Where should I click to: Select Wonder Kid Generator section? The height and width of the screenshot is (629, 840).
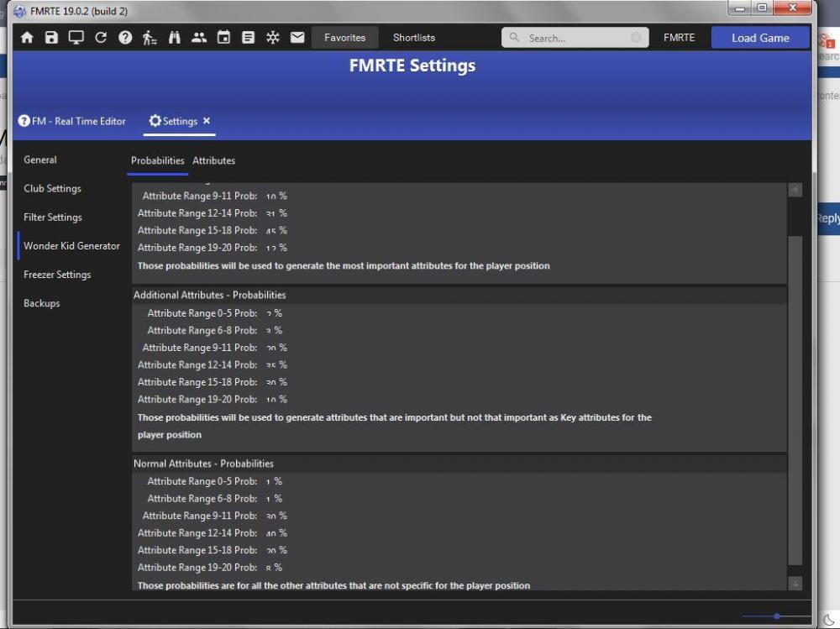[71, 246]
